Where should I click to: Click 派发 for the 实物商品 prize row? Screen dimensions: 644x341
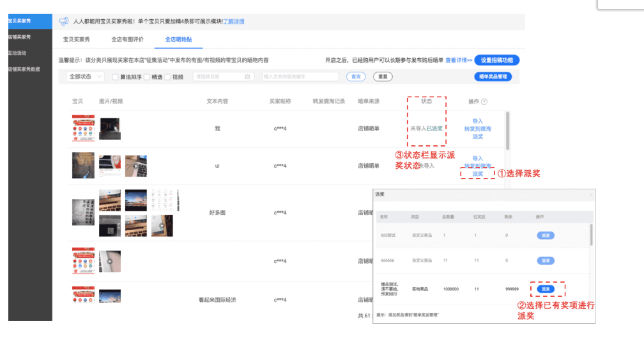[546, 289]
